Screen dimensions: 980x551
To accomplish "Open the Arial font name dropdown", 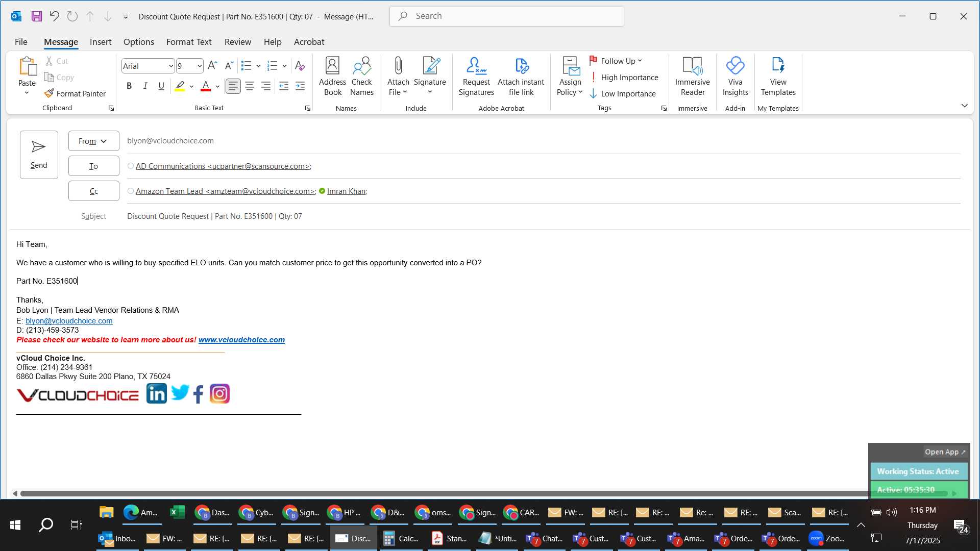I will click(x=170, y=66).
